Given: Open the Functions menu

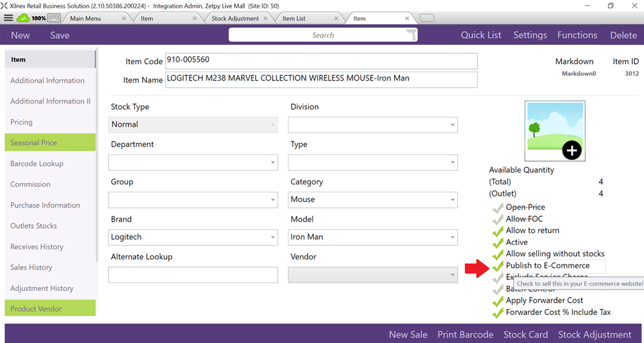Looking at the screenshot, I should [x=576, y=35].
